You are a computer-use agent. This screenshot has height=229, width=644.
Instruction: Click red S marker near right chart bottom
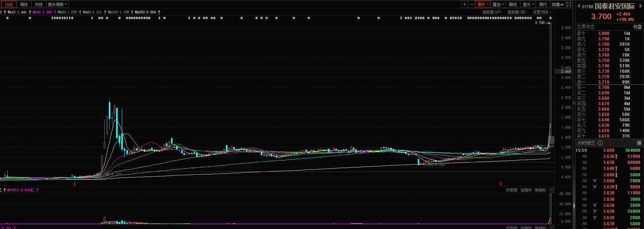501,184
